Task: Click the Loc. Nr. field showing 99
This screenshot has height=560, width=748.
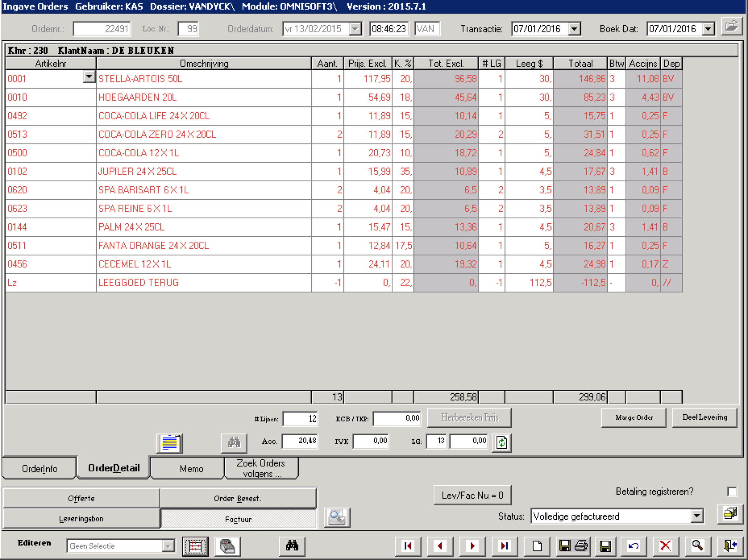Action: click(188, 29)
